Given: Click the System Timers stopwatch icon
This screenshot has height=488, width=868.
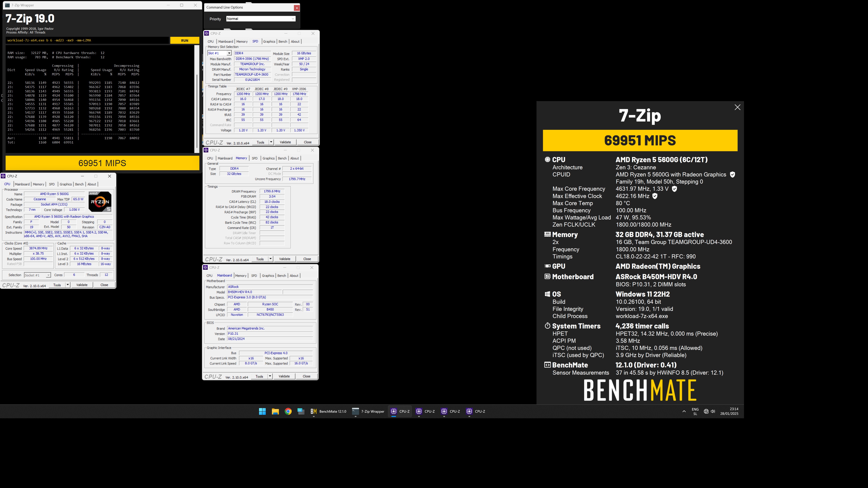Looking at the screenshot, I should pos(547,326).
